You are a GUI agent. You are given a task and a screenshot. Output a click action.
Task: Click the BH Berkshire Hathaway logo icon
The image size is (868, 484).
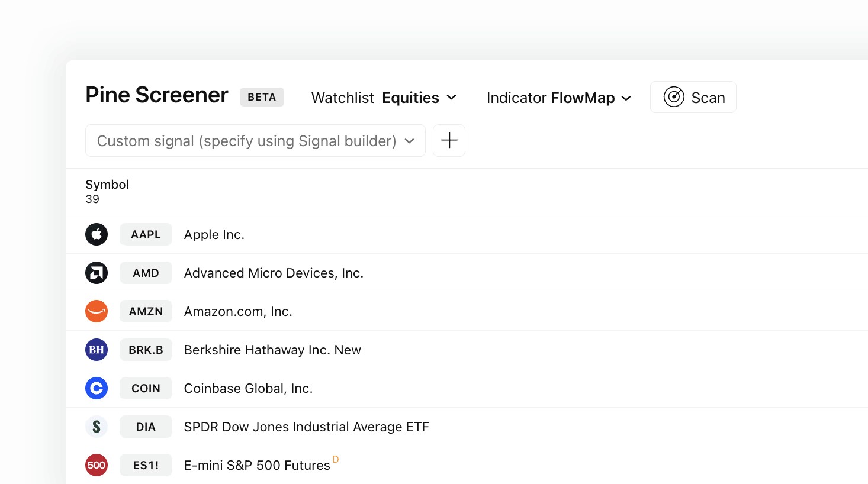(97, 350)
